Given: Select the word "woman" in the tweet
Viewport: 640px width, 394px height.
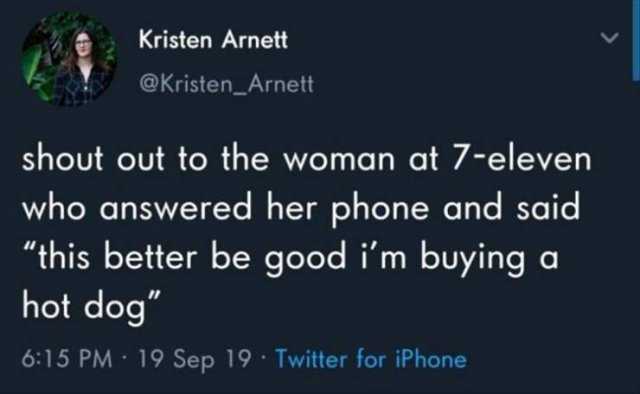Looking at the screenshot, I should (x=339, y=160).
